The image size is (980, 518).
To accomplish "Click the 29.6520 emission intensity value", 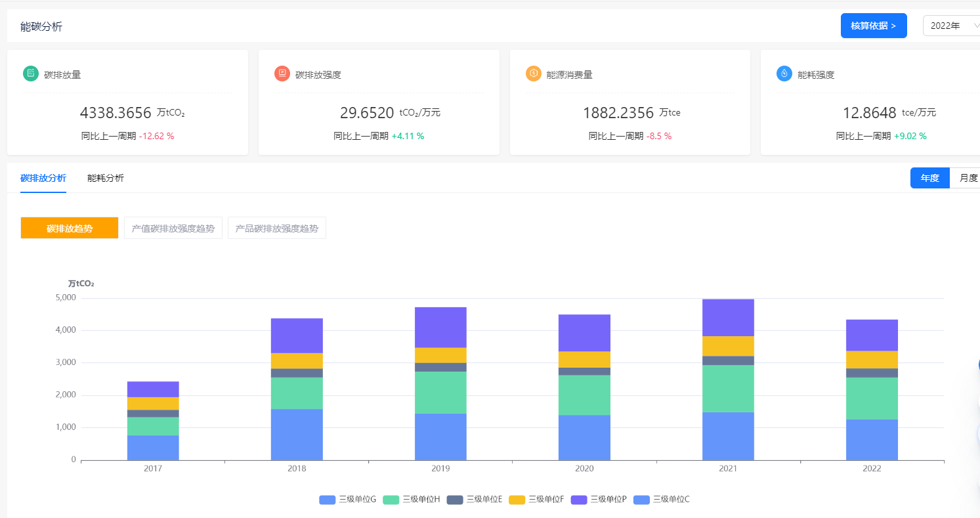I will (x=367, y=113).
